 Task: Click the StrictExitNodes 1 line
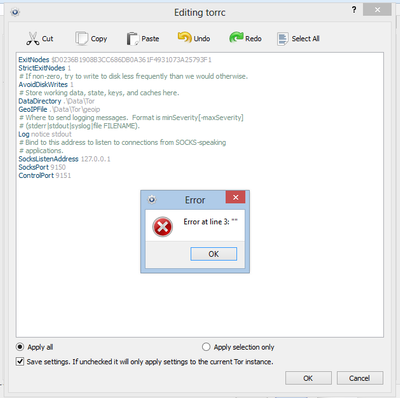point(45,68)
